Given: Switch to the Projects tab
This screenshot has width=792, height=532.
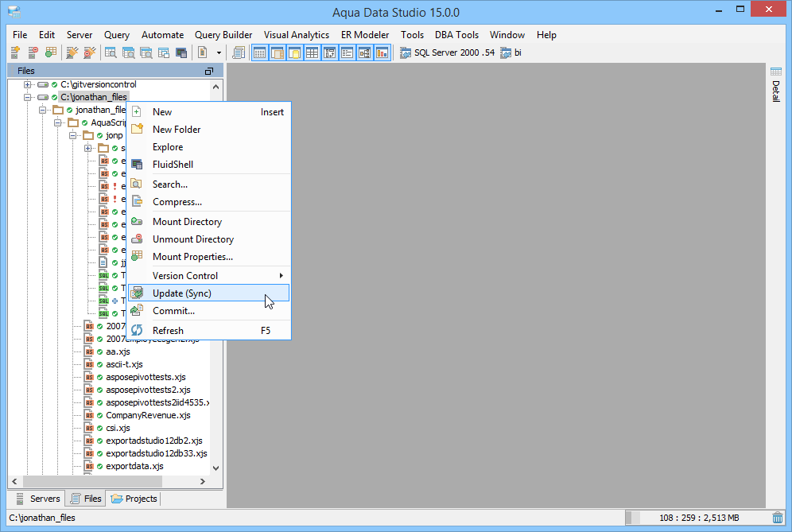Looking at the screenshot, I should click(x=134, y=499).
